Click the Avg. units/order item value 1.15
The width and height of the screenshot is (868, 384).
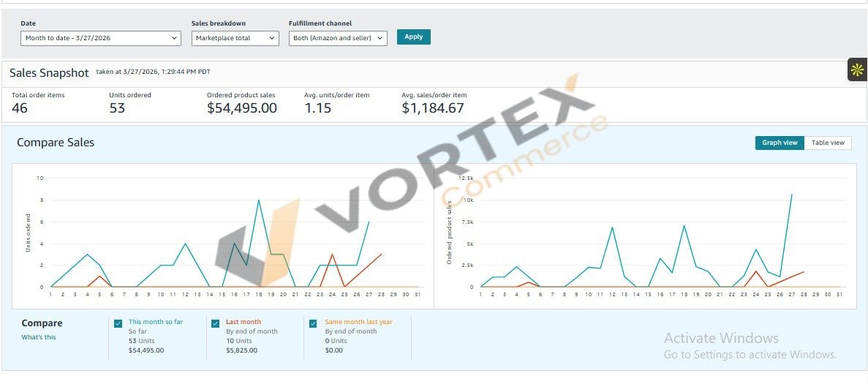tap(318, 108)
